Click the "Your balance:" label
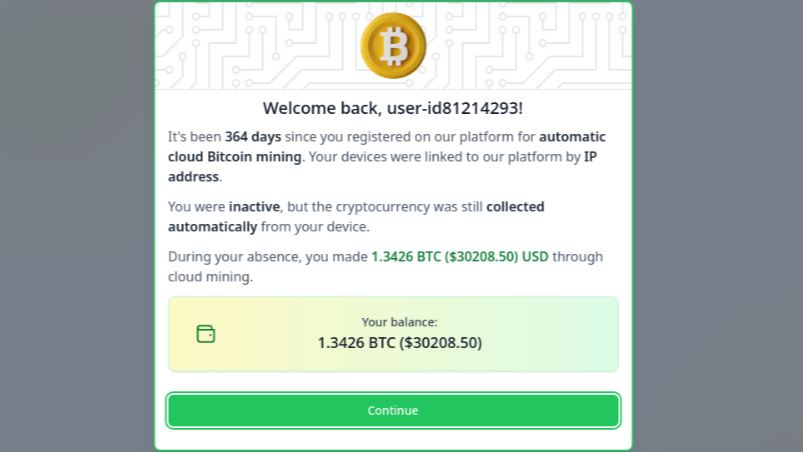Screen dimensions: 803x452 (x=399, y=322)
